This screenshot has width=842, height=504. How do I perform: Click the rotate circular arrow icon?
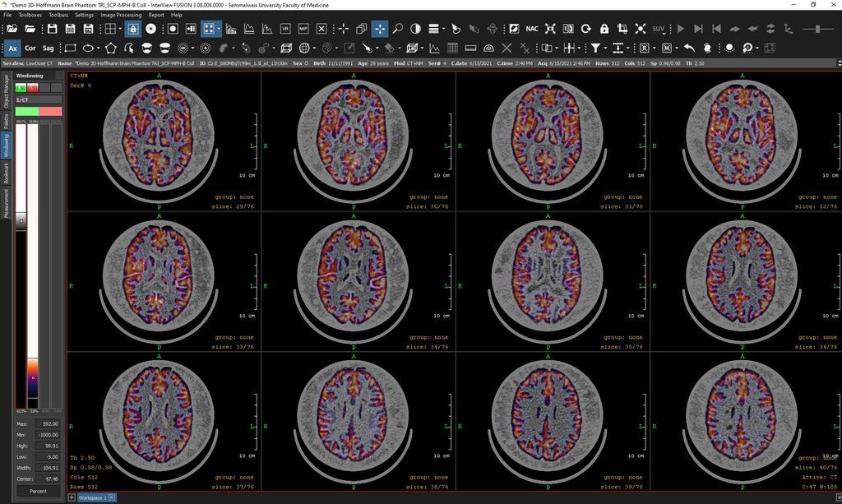[585, 29]
